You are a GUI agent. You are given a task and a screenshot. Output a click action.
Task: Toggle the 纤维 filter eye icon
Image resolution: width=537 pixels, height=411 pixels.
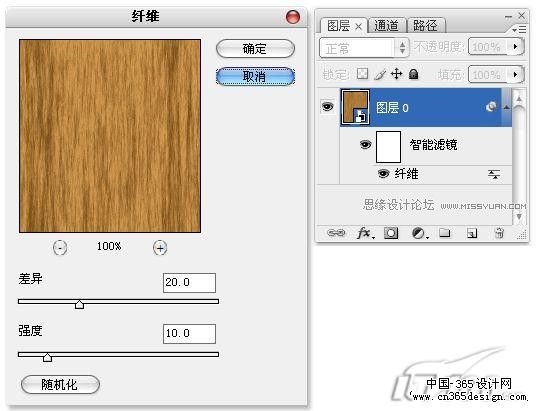point(383,174)
